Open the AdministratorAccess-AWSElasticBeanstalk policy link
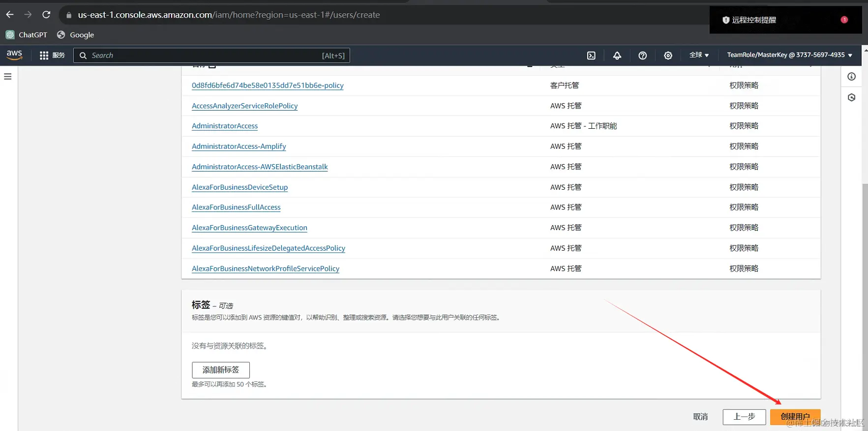868x431 pixels. pos(260,167)
